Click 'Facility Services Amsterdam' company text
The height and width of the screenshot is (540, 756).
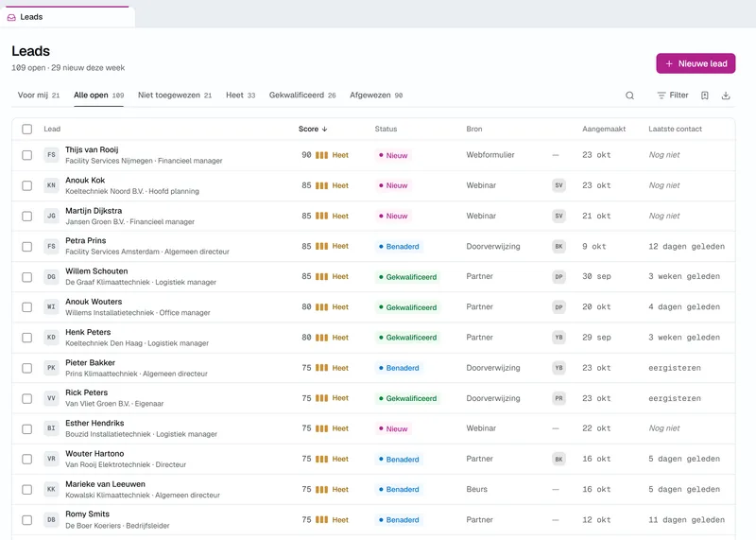point(112,252)
